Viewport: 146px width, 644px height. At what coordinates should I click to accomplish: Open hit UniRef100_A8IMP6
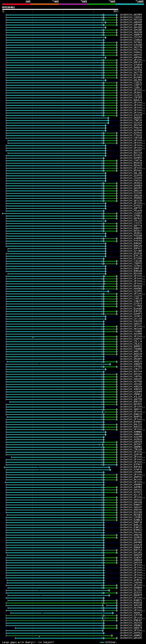click(x=131, y=15)
